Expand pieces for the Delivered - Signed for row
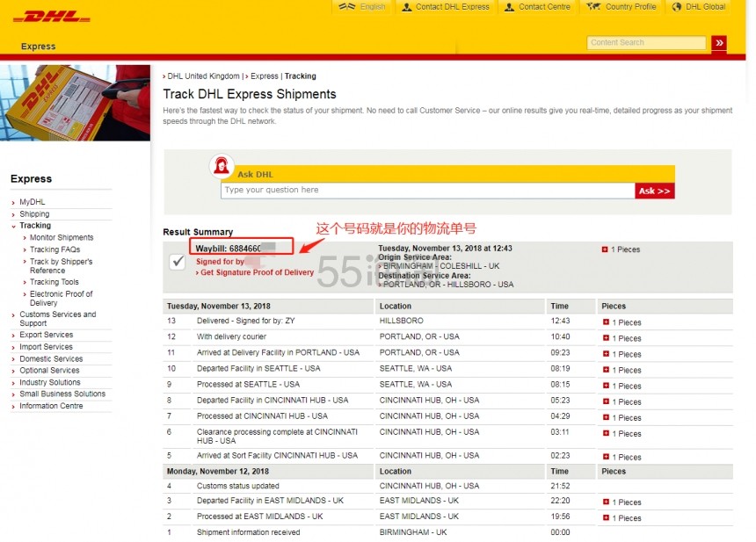This screenshot has width=756, height=542. tap(606, 322)
